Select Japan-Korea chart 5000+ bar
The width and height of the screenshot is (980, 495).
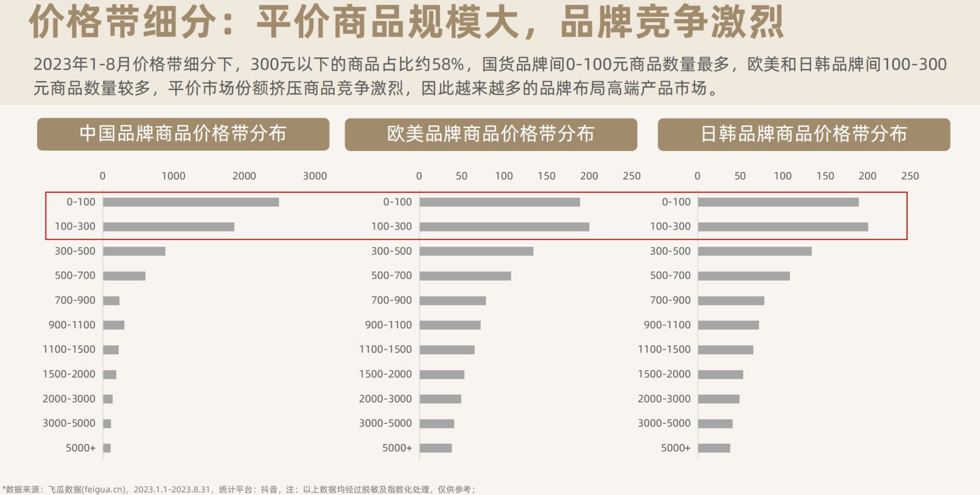(714, 448)
